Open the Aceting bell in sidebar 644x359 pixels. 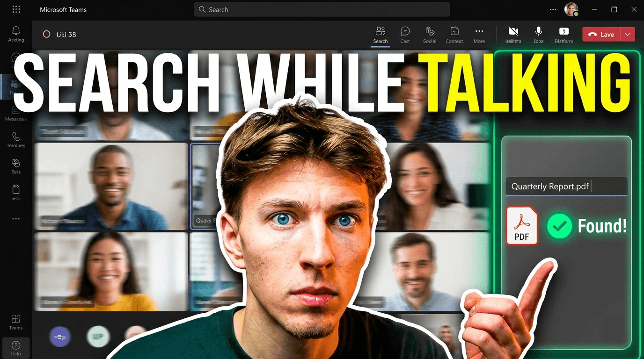[x=16, y=34]
